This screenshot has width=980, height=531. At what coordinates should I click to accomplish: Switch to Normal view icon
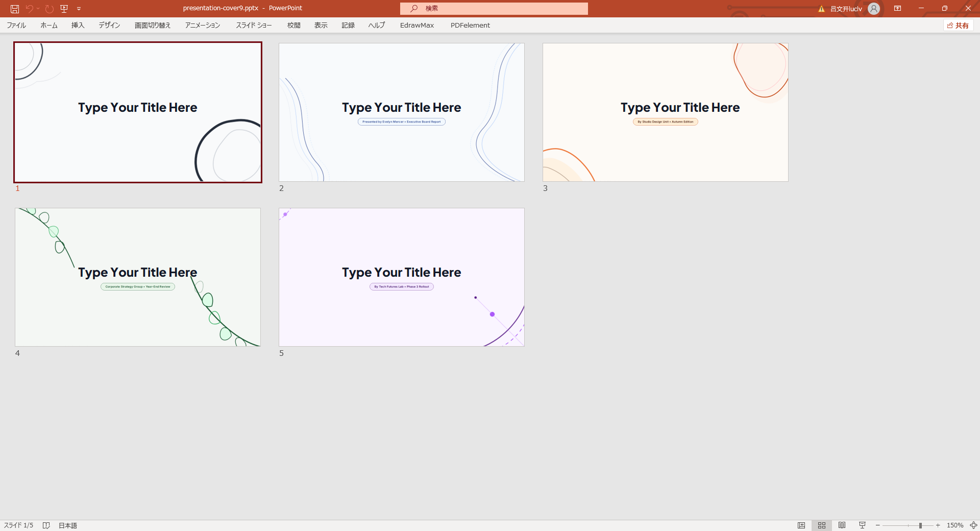tap(801, 525)
